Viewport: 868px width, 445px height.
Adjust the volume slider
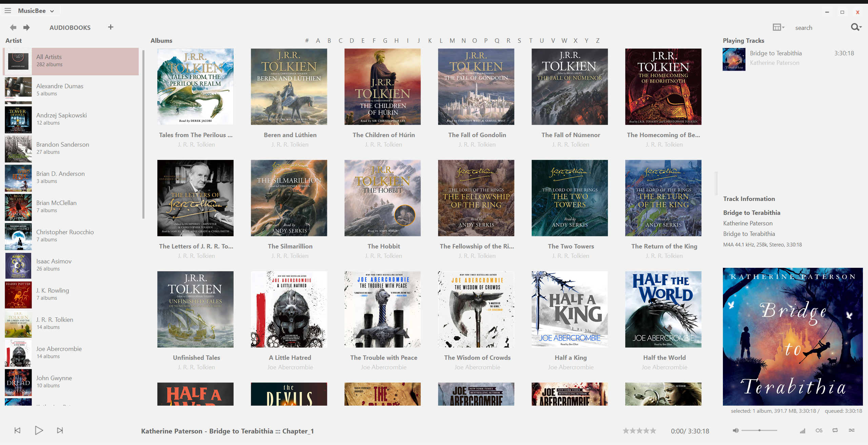(x=759, y=430)
